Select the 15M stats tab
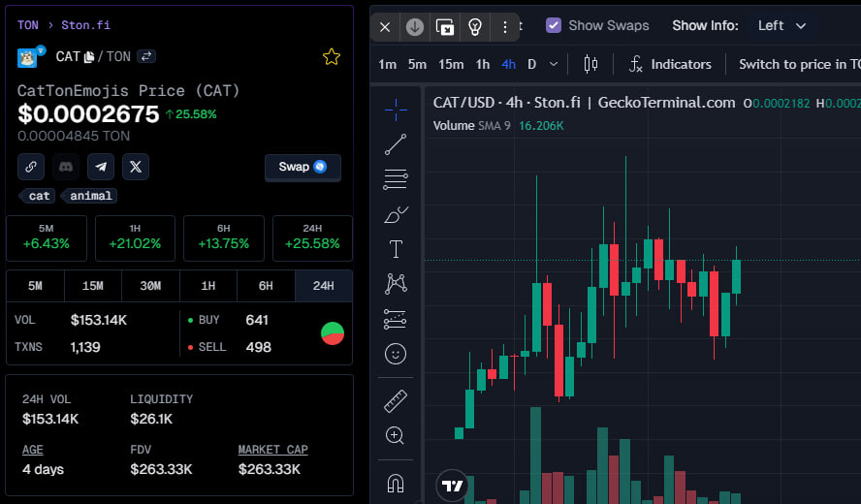The image size is (861, 504). [x=93, y=286]
